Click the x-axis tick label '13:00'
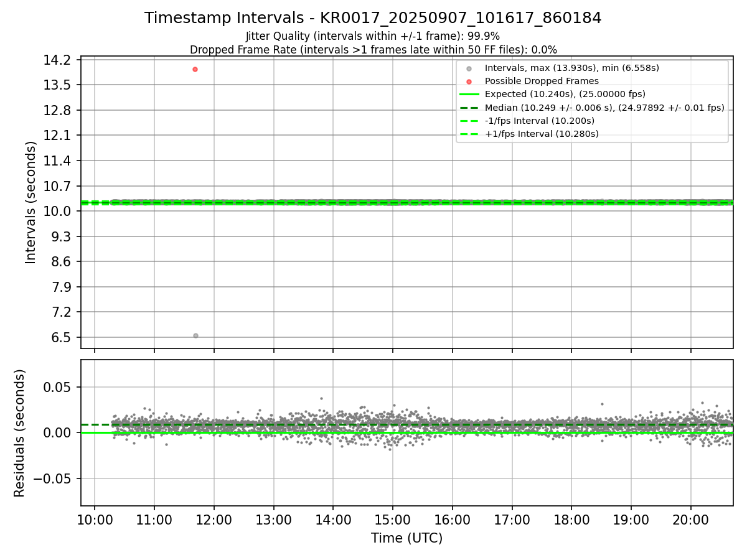747x560 pixels. tap(273, 520)
